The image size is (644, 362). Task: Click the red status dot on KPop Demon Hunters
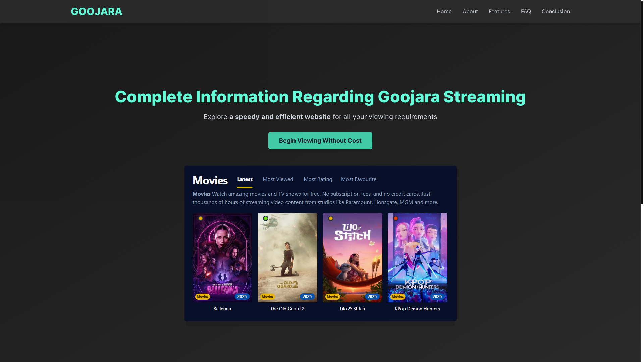point(396,218)
